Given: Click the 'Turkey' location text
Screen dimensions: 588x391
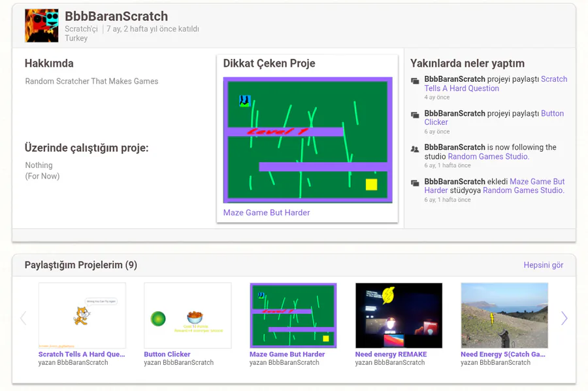Looking at the screenshot, I should tap(76, 38).
